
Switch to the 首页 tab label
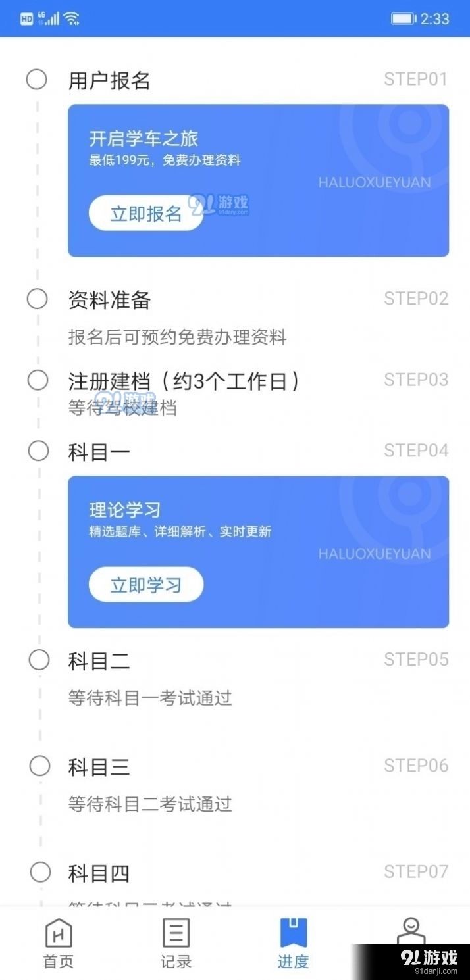(x=59, y=962)
